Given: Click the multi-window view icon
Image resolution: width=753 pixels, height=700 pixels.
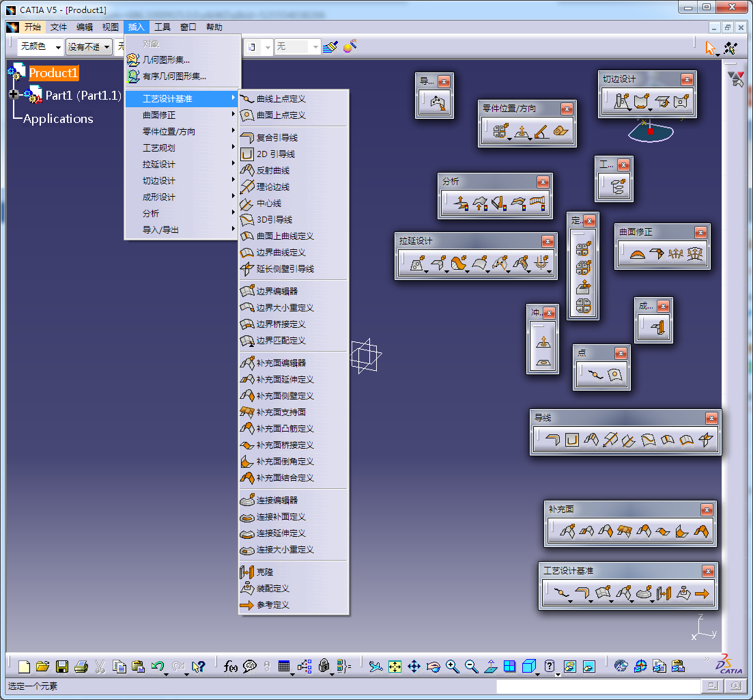Looking at the screenshot, I should click(509, 665).
